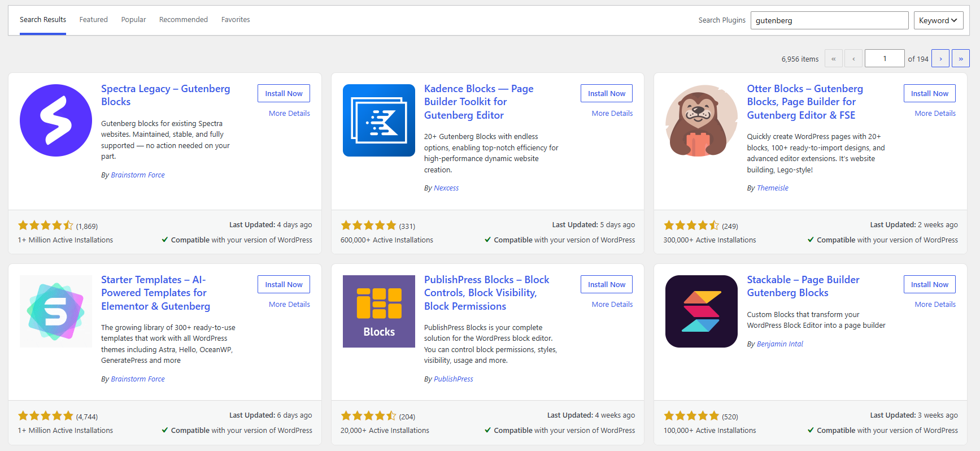Click the Spectra Legacy plugin icon
Screen dimensions: 980x451
(x=56, y=120)
